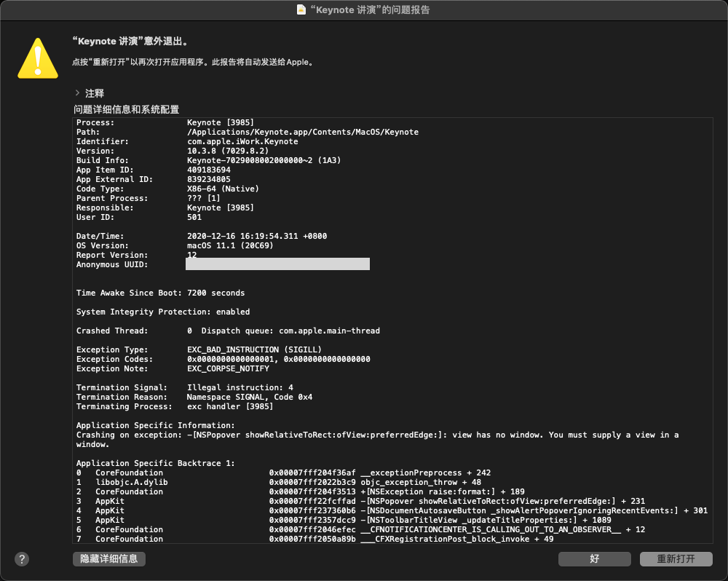The height and width of the screenshot is (581, 728).
Task: Click the Application Specific Backtrace 1 heading
Action: [156, 463]
